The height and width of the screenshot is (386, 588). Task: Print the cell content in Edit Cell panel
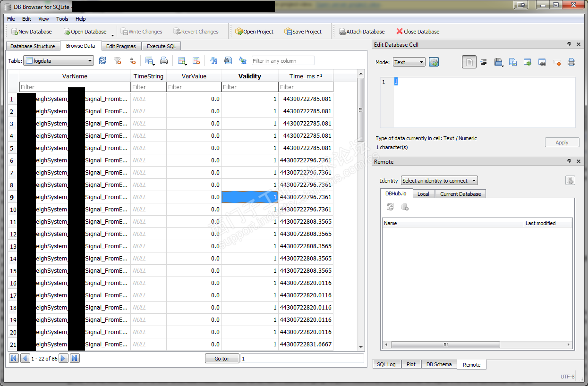pyautogui.click(x=571, y=62)
